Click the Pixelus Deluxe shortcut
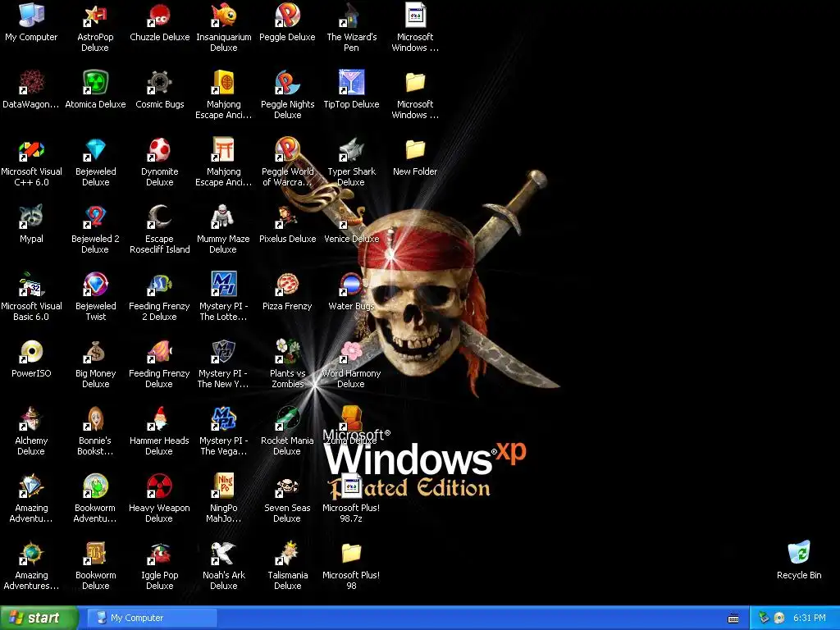840x630 pixels. [288, 217]
